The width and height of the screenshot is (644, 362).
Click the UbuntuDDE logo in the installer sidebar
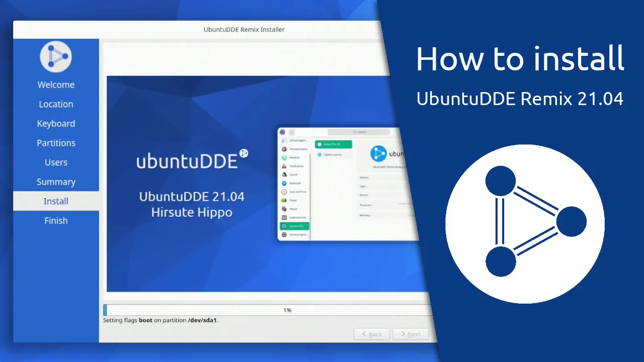click(x=56, y=56)
